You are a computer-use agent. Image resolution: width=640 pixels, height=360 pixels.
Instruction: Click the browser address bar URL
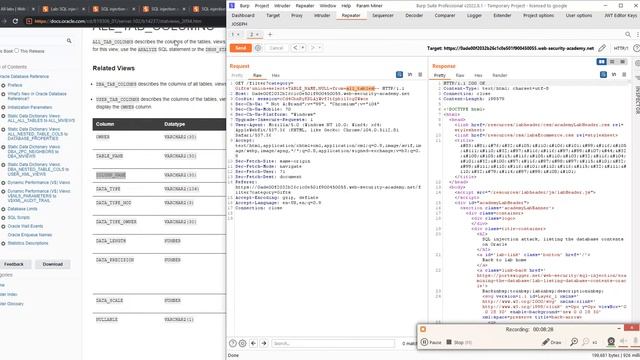118,21
